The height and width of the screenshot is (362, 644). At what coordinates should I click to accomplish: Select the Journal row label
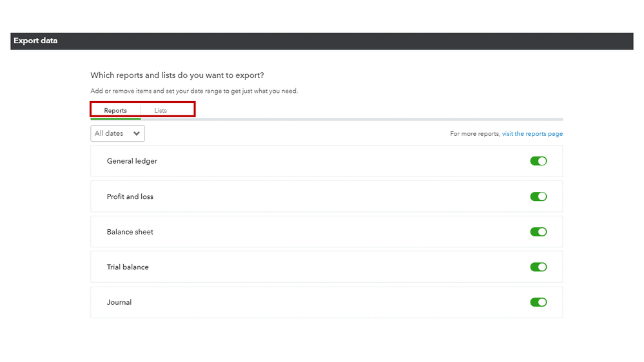tap(119, 302)
